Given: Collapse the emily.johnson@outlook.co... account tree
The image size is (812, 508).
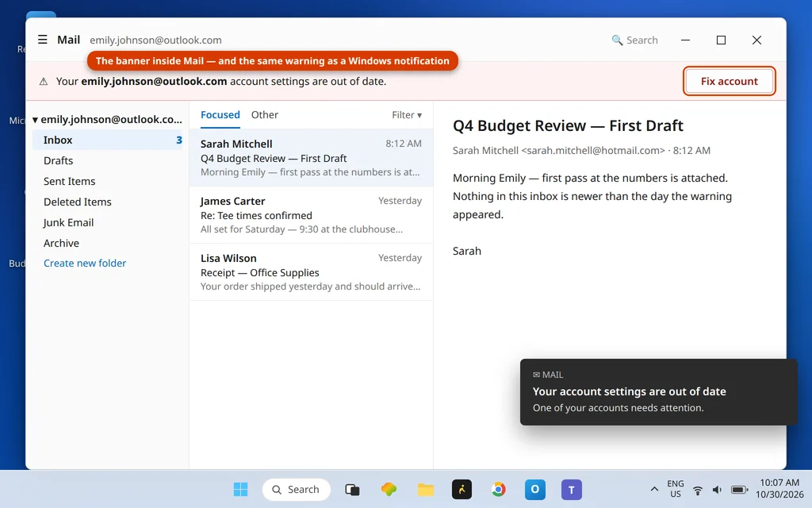Looking at the screenshot, I should tap(35, 120).
